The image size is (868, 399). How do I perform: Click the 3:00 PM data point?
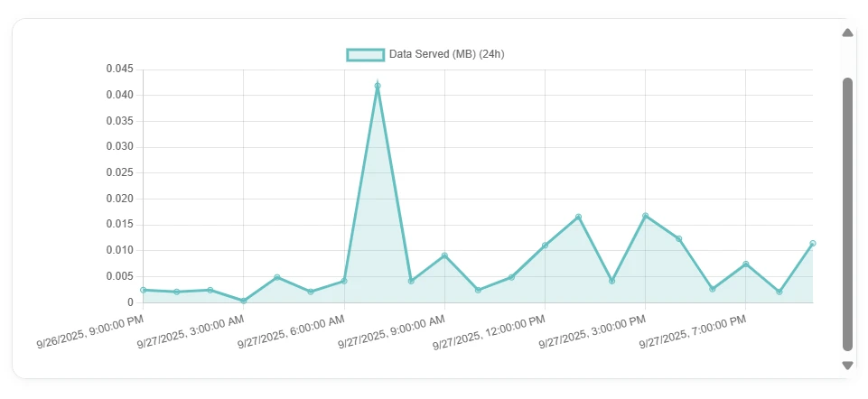coord(645,216)
